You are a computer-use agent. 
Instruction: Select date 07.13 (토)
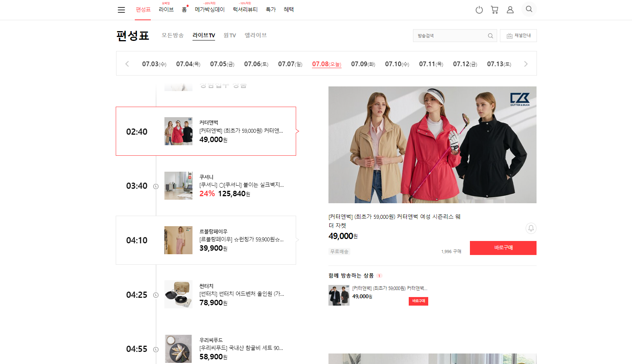tap(499, 64)
